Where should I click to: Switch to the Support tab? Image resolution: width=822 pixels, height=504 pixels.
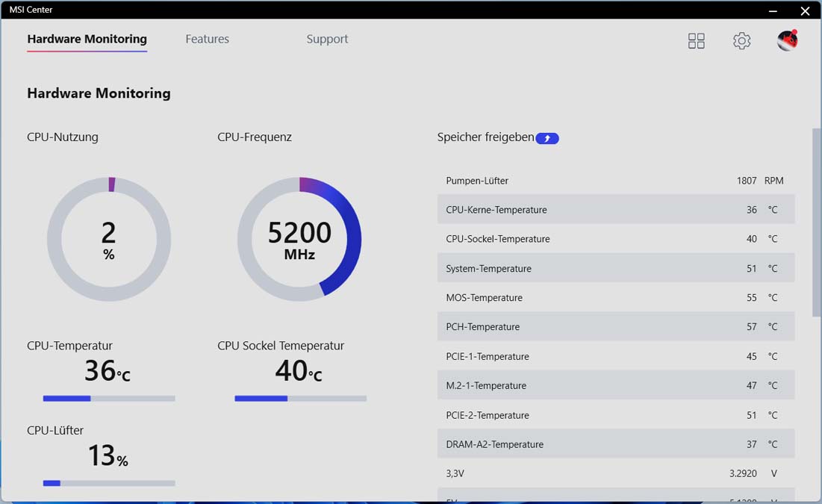[327, 39]
